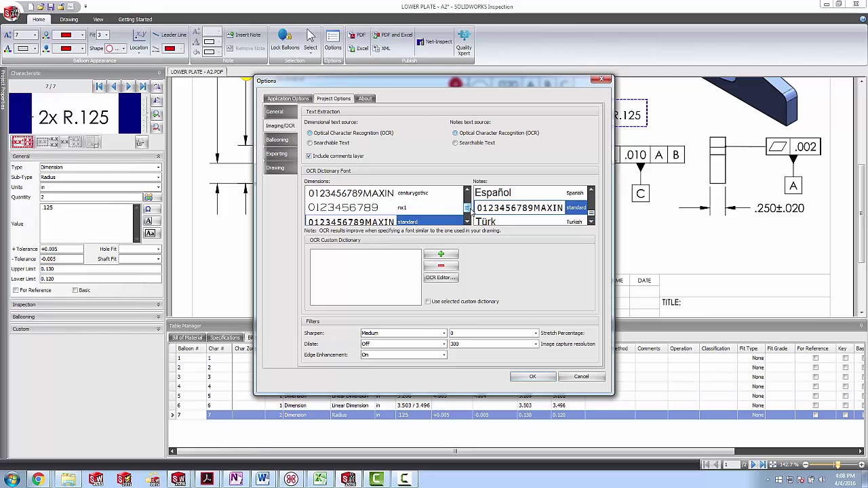This screenshot has height=488, width=868.
Task: Select OCR for Dimensional text source
Action: point(310,133)
